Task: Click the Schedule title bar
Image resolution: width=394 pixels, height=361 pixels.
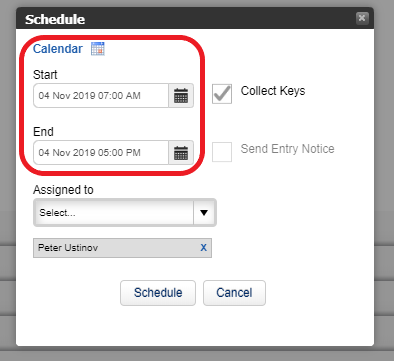Action: tap(195, 18)
